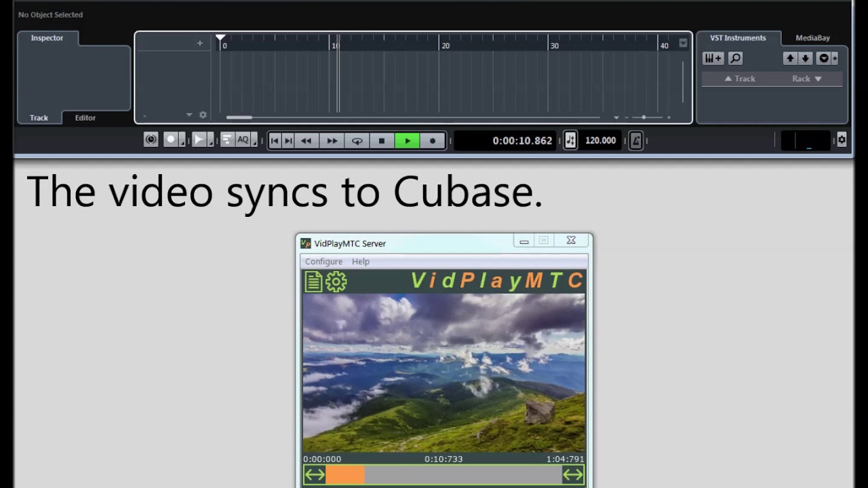Click the ruler at position 20

(x=445, y=46)
